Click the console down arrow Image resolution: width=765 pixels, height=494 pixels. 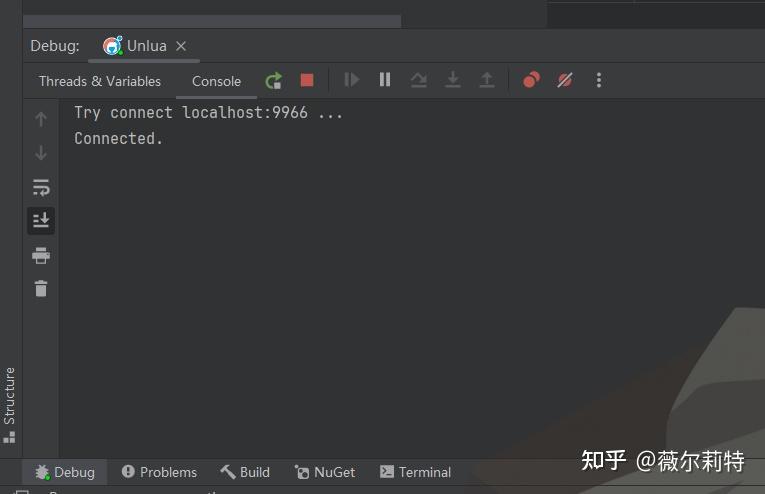41,153
